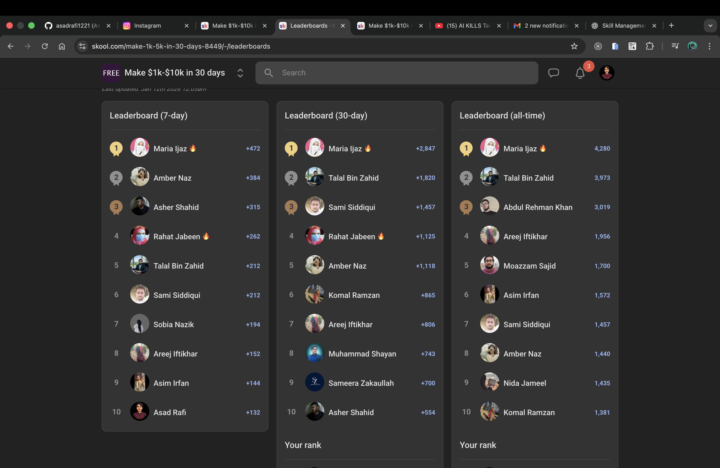Click Abdul Rehman Khan avatar in all-time leaderboard
The height and width of the screenshot is (468, 720).
tap(489, 207)
